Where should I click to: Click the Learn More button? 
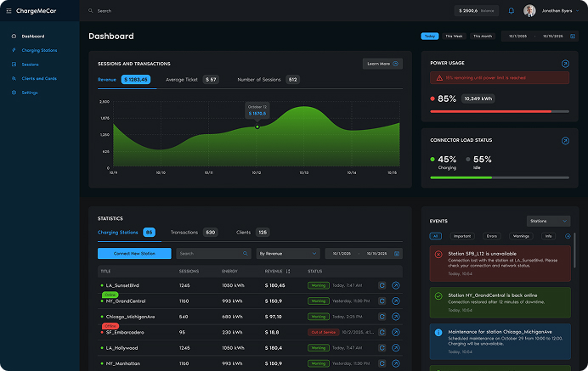[x=382, y=64]
